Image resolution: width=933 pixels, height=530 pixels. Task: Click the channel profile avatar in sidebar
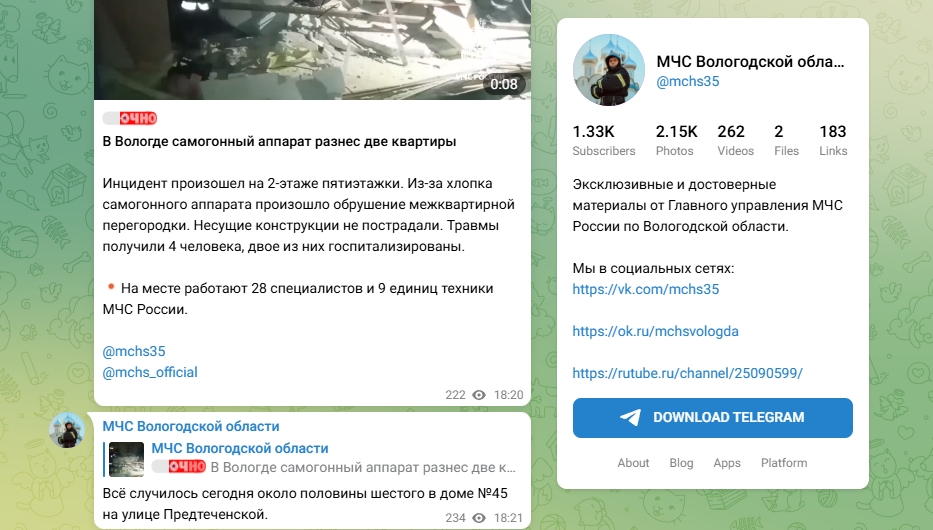(x=608, y=70)
